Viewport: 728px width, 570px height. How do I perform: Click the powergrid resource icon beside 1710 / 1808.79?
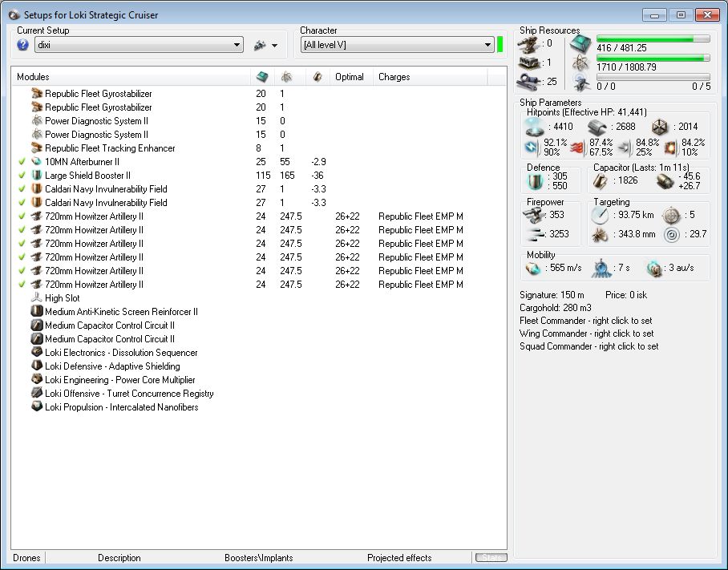[x=580, y=63]
